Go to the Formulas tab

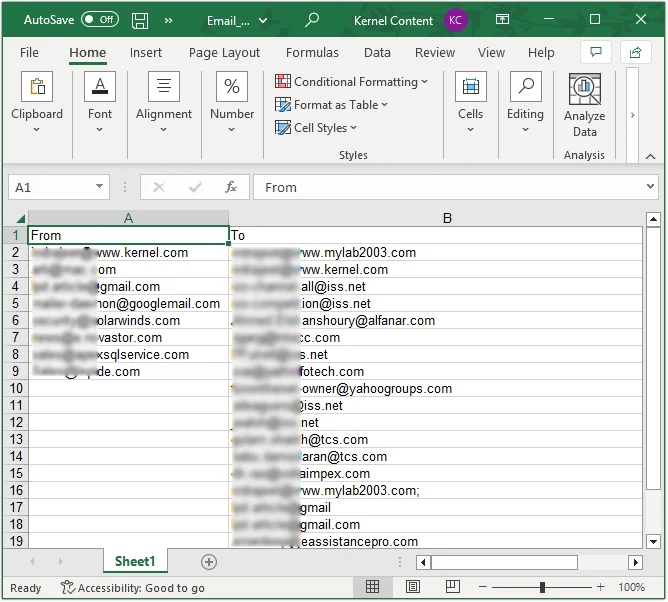coord(312,52)
